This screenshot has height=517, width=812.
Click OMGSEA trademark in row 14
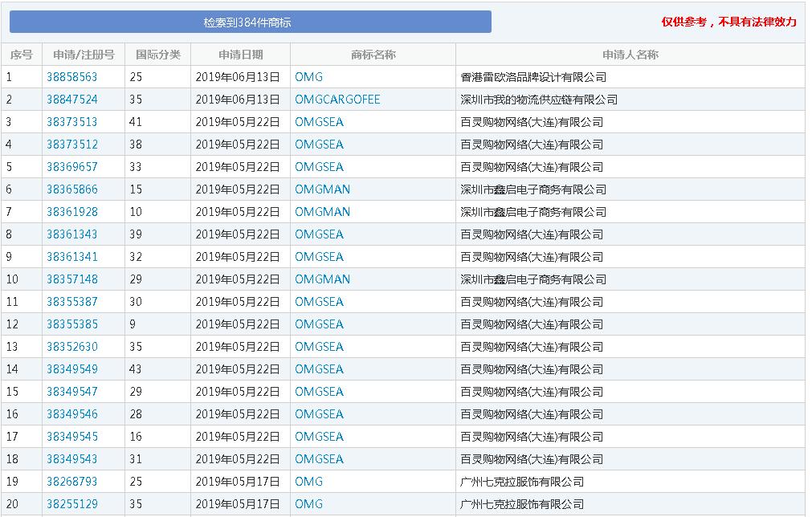pos(319,369)
